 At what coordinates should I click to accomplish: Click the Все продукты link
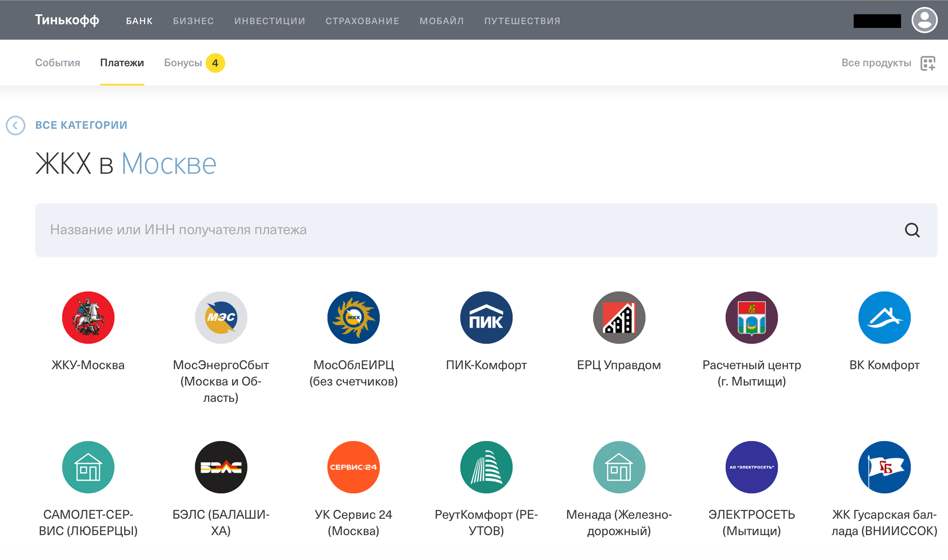876,63
